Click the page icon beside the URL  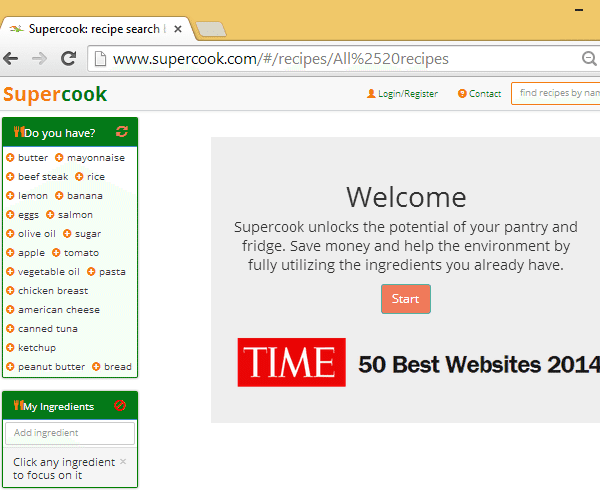coord(100,59)
